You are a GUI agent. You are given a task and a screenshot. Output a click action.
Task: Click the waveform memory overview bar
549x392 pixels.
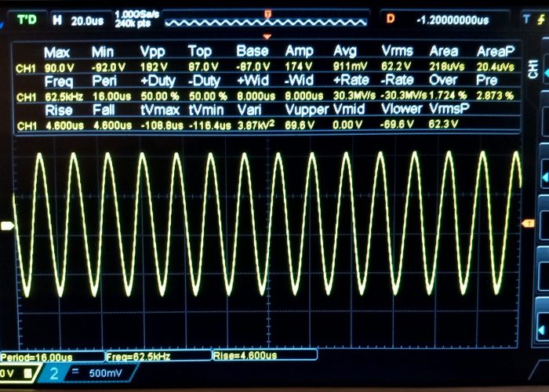point(266,23)
